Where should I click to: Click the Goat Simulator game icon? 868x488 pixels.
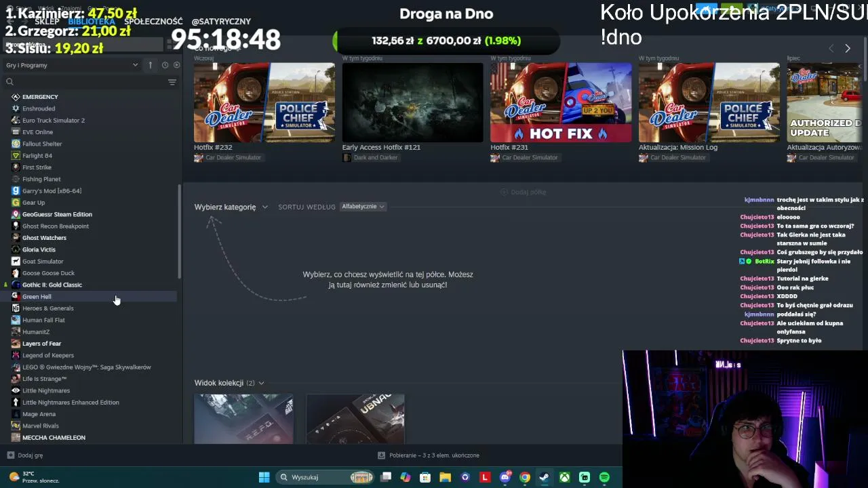click(x=16, y=262)
